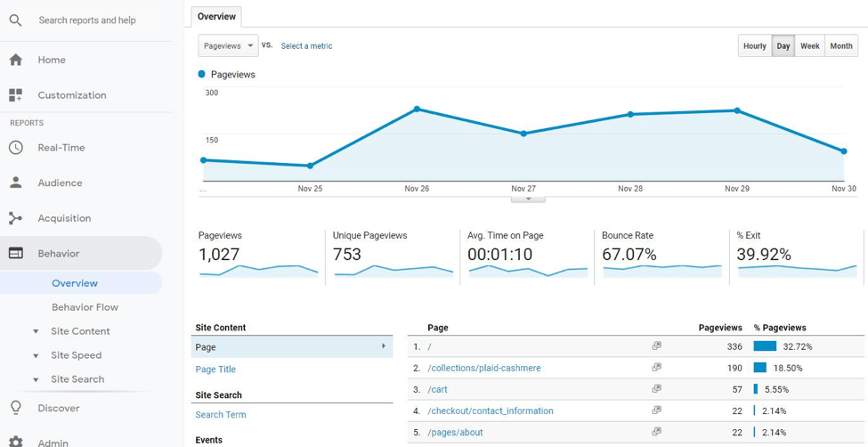Click the Audience person icon
The height and width of the screenshot is (447, 868).
15,183
